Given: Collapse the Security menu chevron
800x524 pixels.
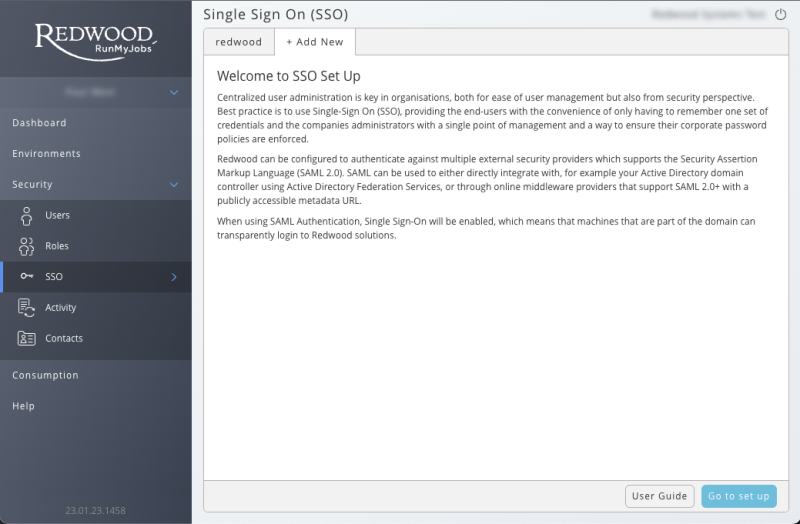Looking at the screenshot, I should click(174, 185).
